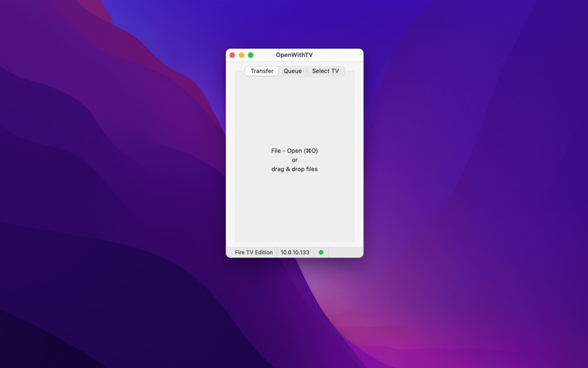Click the OpenWithTV title text

[x=294, y=55]
